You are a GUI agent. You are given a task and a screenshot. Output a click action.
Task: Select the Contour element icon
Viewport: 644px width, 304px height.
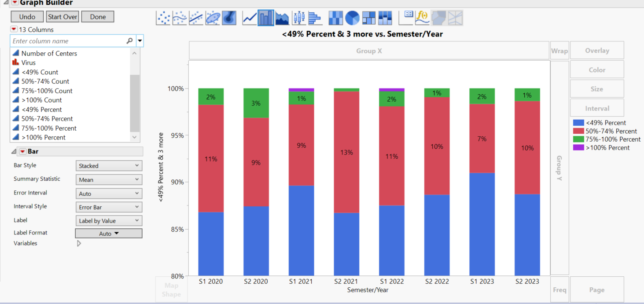coord(229,18)
